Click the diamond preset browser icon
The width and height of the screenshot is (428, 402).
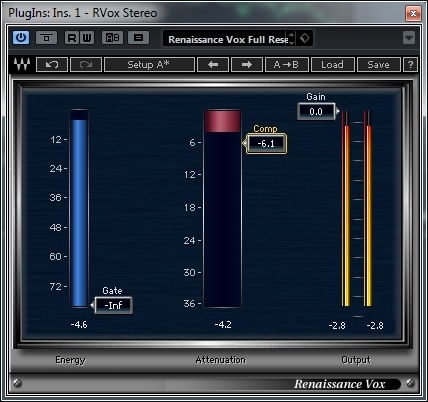click(304, 38)
